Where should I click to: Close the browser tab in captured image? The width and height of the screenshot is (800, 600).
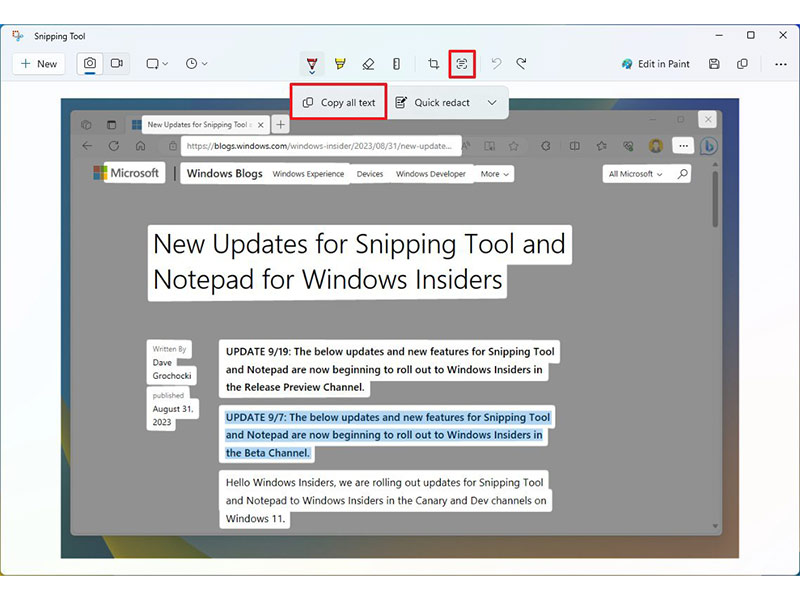[261, 124]
